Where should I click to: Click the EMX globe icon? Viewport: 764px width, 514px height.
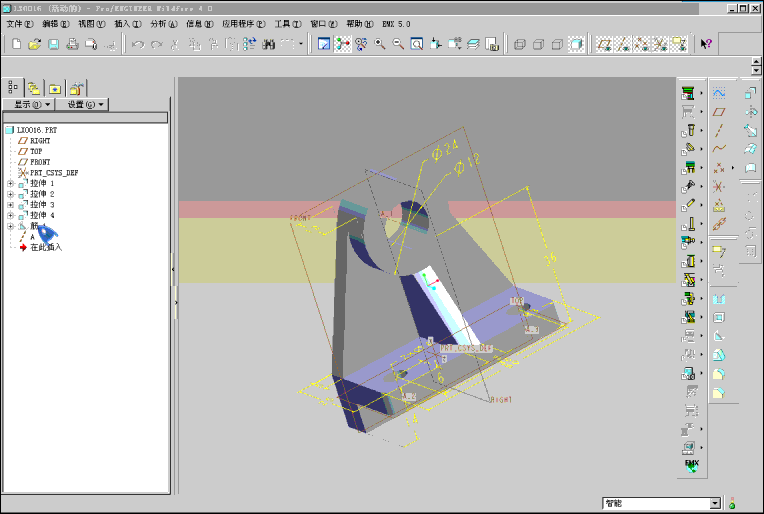tap(692, 466)
